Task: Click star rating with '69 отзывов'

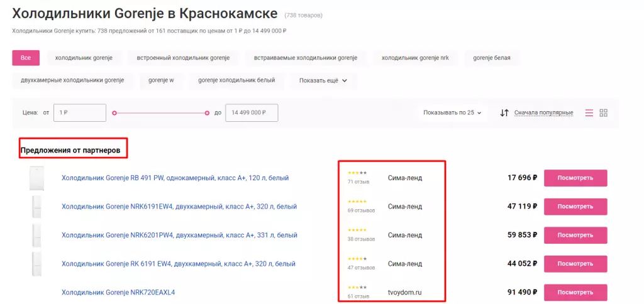Action: tap(357, 202)
